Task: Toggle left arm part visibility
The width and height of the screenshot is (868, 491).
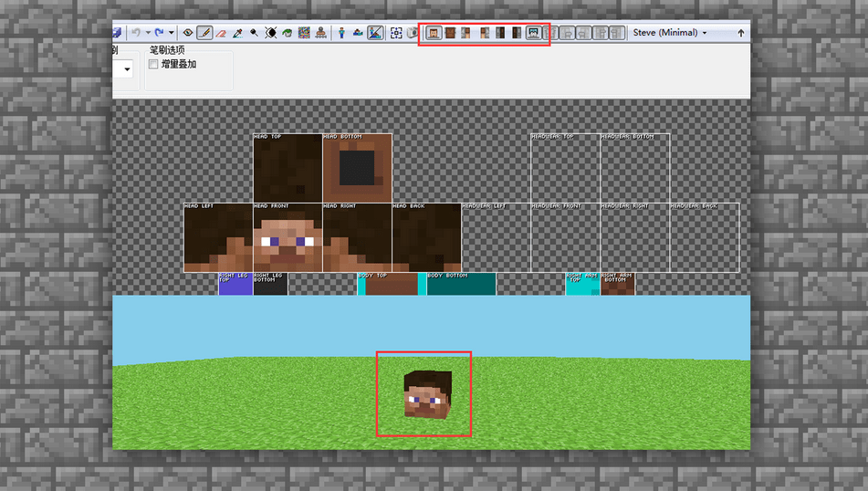Action: pyautogui.click(x=466, y=33)
